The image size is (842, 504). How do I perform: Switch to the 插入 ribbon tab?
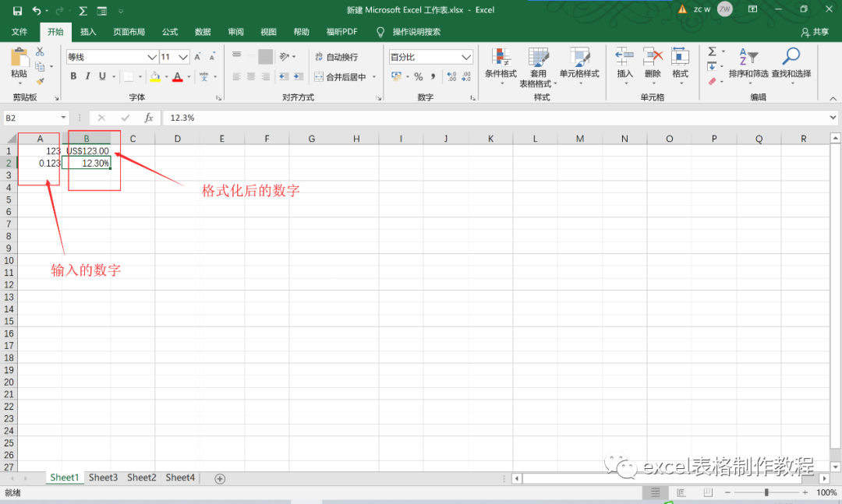88,32
